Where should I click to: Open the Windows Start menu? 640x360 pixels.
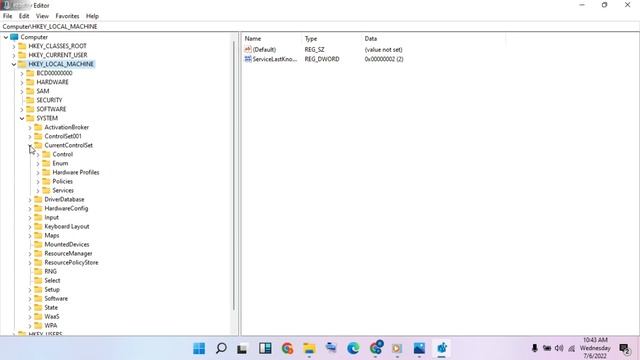coord(199,348)
